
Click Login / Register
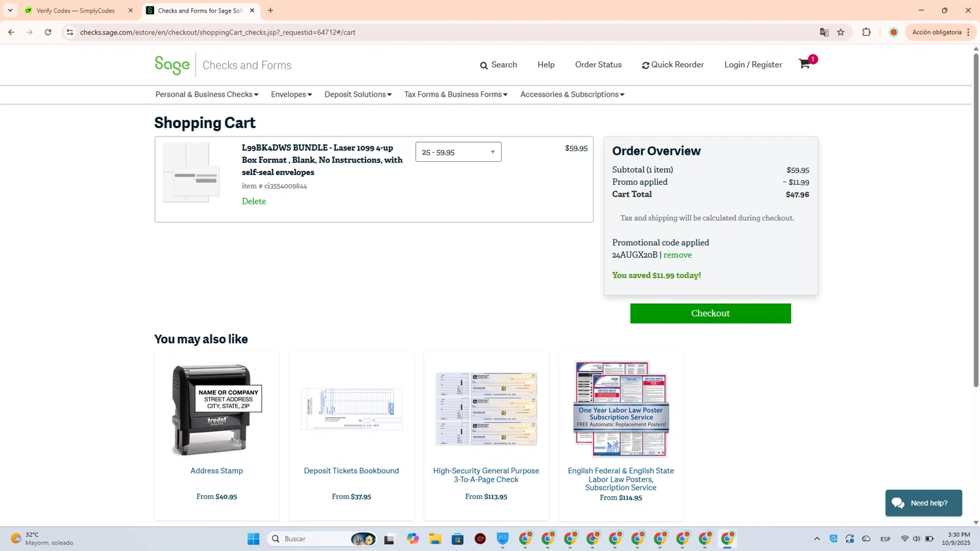coord(753,65)
